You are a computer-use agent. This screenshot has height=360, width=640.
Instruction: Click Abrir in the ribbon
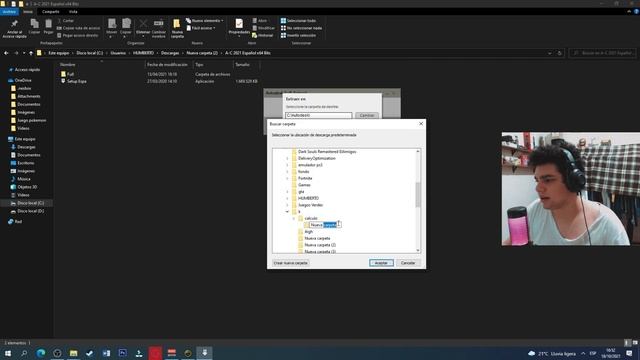pyautogui.click(x=260, y=20)
